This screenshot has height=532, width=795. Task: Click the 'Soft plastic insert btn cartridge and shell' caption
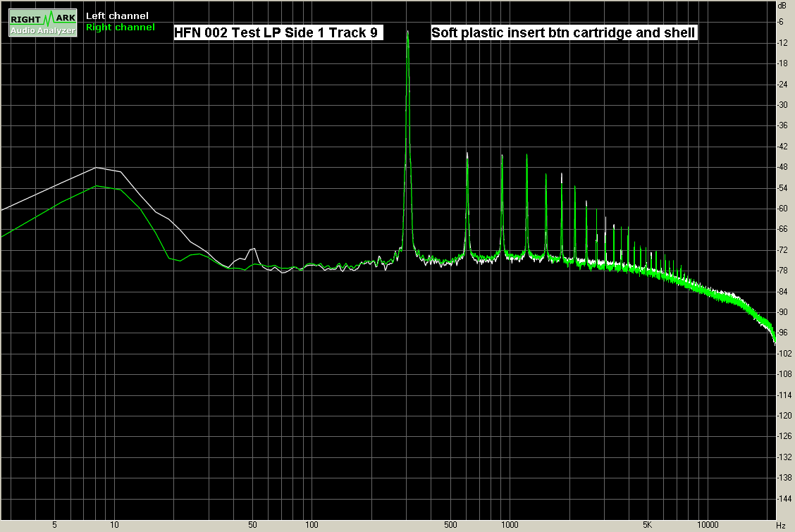tap(563, 32)
